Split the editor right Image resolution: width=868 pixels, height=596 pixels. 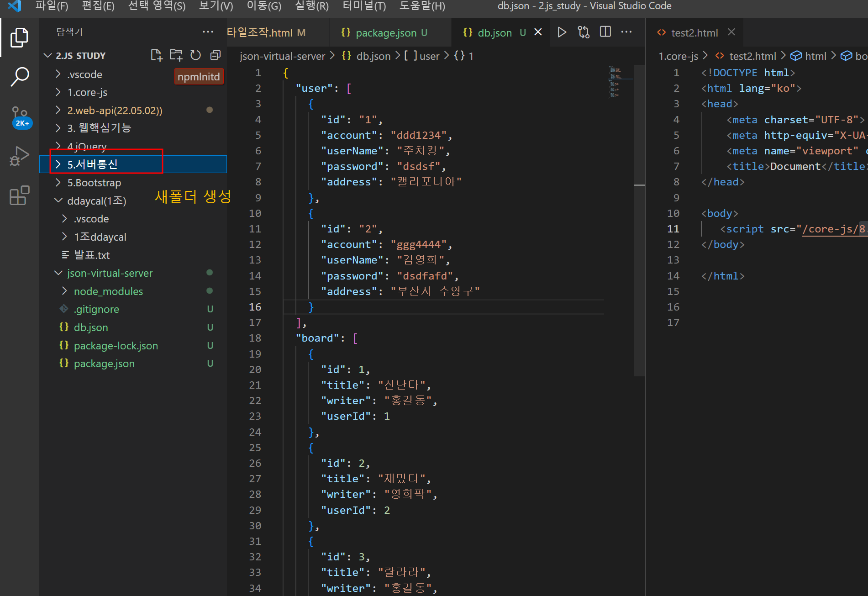pos(605,32)
